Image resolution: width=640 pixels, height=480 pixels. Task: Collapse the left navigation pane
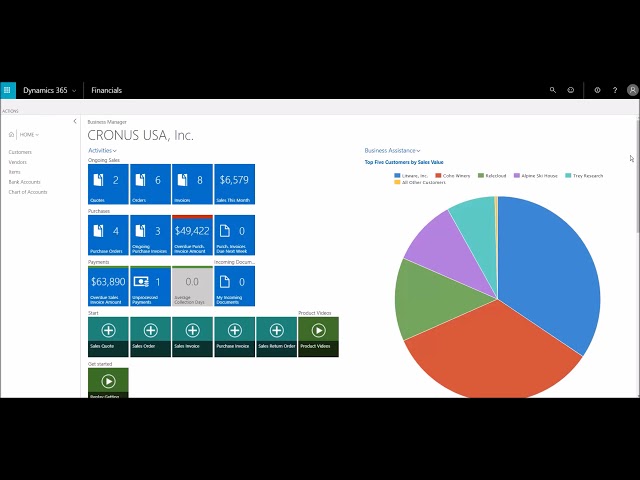pos(75,121)
